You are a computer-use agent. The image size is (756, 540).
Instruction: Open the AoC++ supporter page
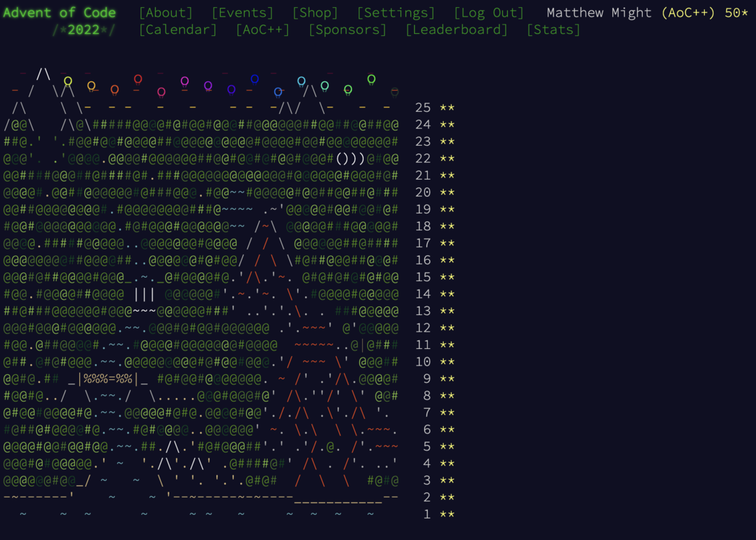click(x=263, y=30)
